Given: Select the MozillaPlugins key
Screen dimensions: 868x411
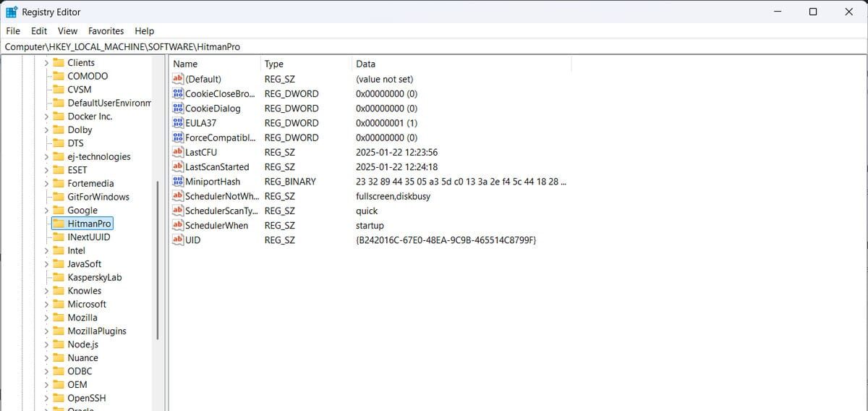Looking at the screenshot, I should coord(97,331).
